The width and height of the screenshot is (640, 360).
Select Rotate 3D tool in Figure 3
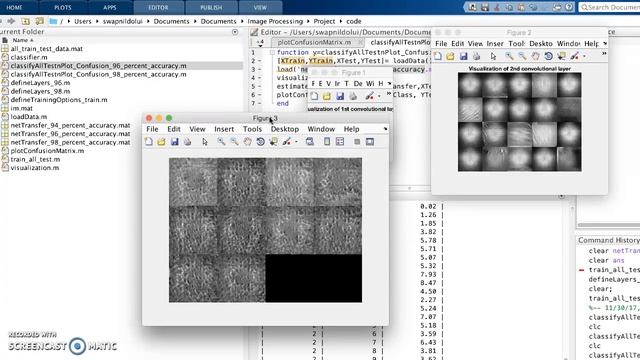tap(260, 142)
